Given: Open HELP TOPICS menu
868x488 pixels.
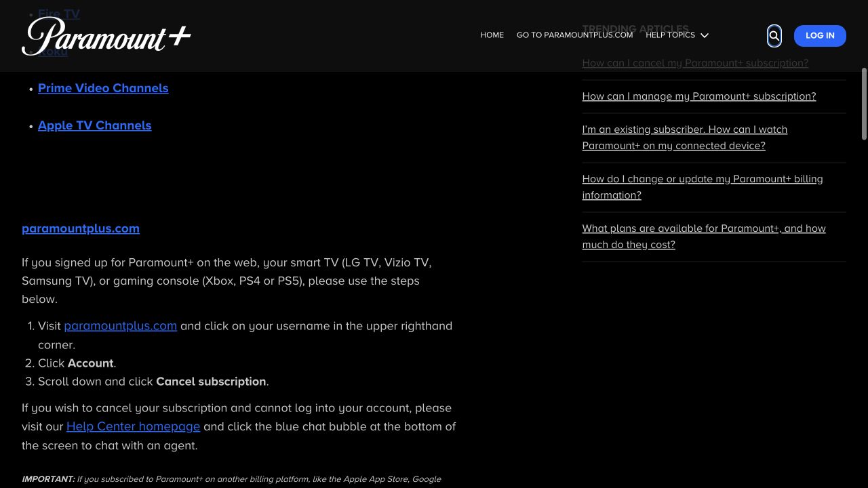Looking at the screenshot, I should (x=670, y=35).
